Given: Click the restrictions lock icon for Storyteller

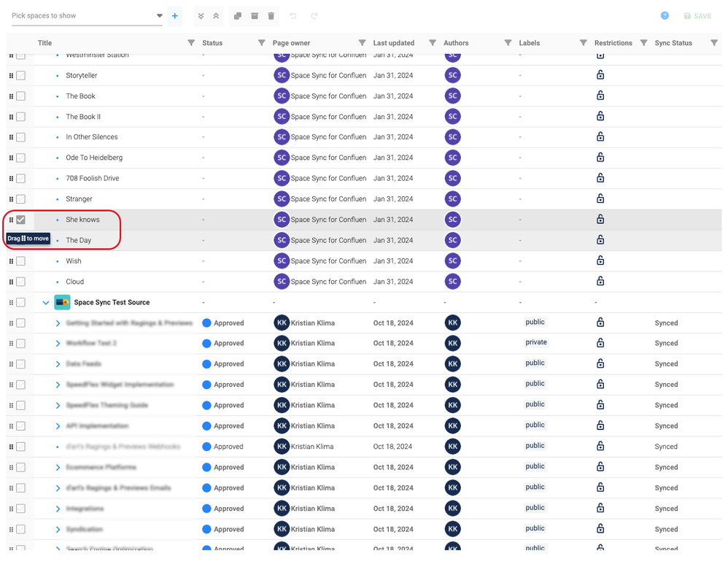Looking at the screenshot, I should click(600, 74).
